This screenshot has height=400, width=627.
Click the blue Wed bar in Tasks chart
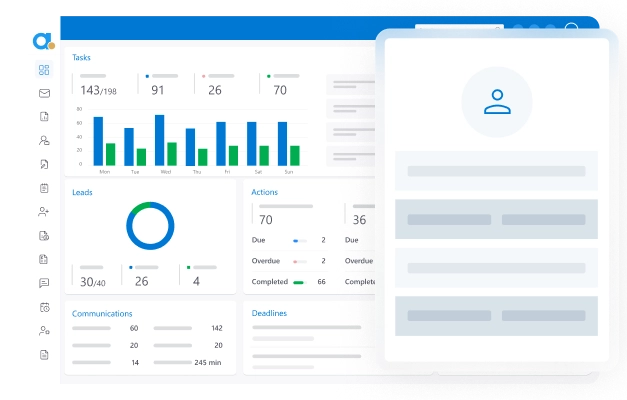tap(159, 140)
